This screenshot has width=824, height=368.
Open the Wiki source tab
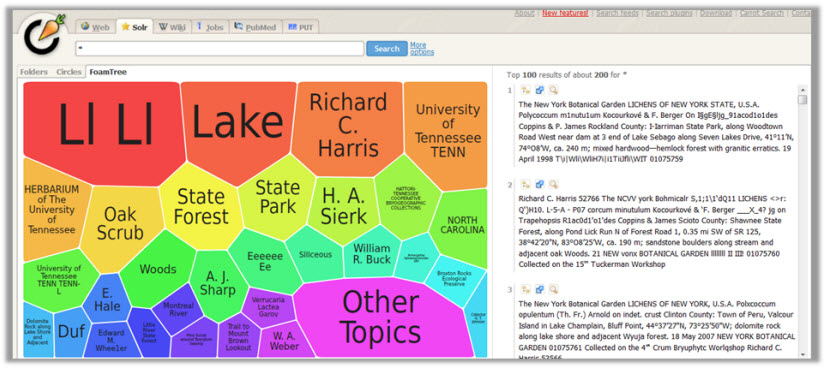pos(172,27)
